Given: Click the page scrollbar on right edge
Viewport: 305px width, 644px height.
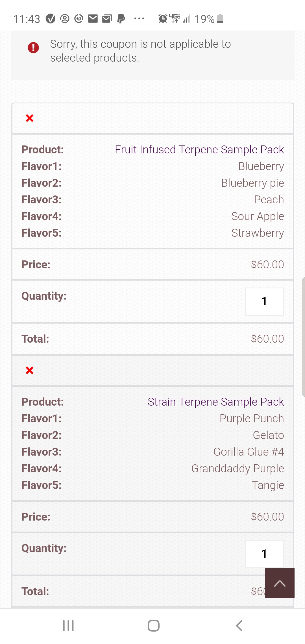Looking at the screenshot, I should point(303,337).
